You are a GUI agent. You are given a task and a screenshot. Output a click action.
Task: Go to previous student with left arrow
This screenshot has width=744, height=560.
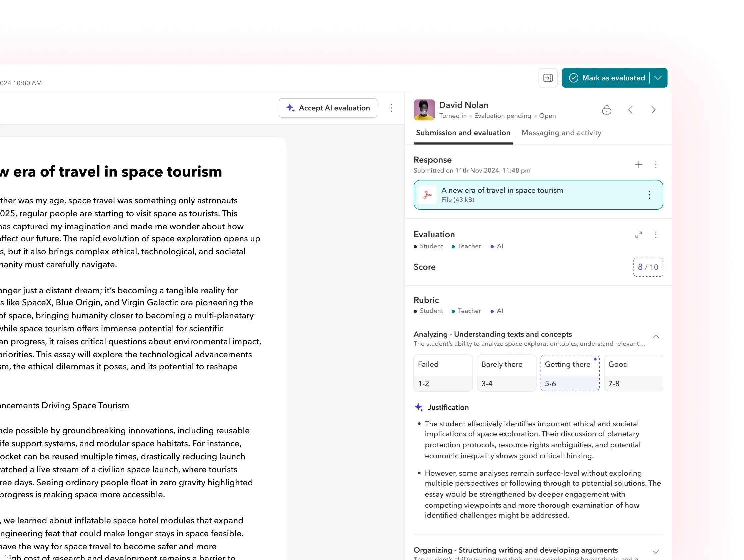click(630, 110)
